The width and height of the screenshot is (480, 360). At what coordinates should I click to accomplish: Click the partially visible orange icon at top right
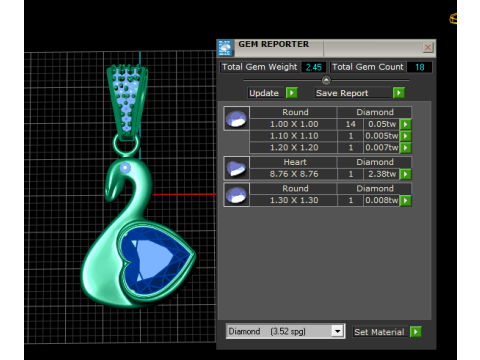453,19
